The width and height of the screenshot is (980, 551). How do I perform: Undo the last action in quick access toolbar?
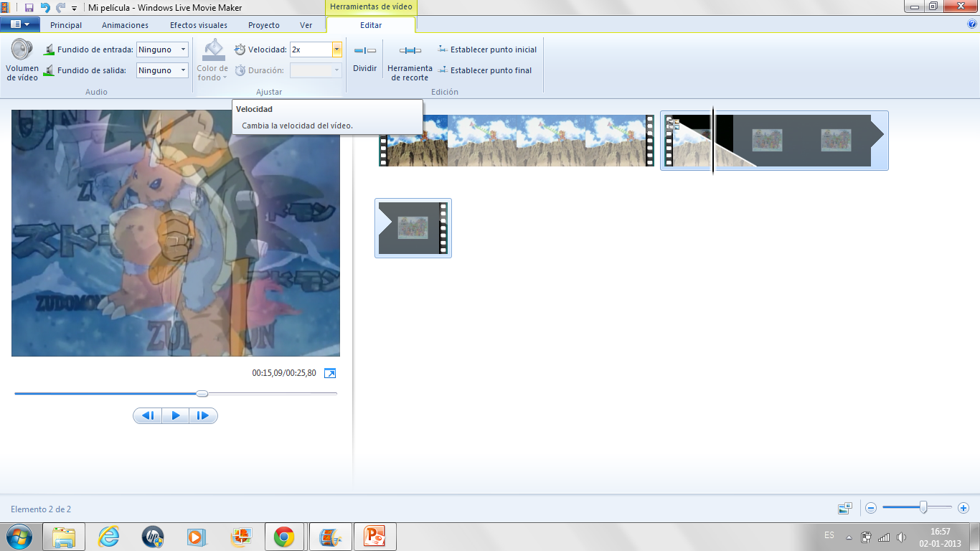click(45, 7)
